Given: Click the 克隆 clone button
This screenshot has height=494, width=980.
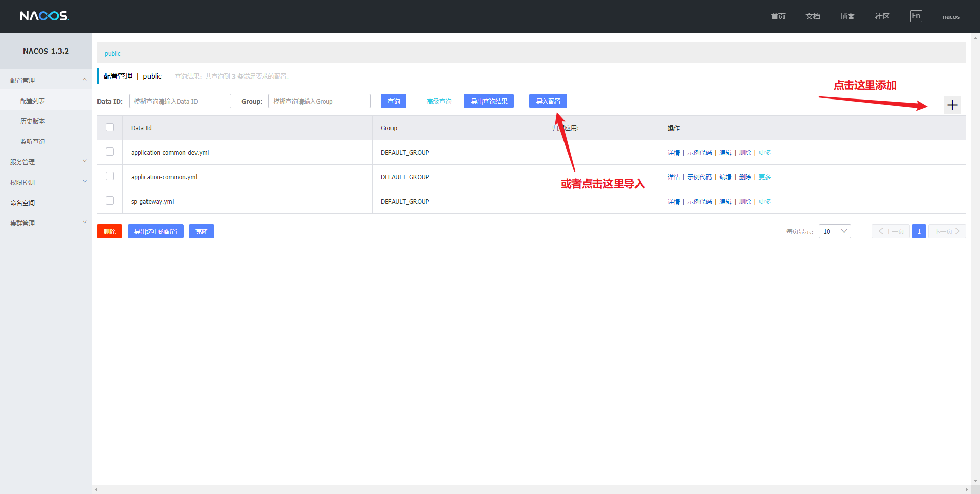Looking at the screenshot, I should pos(202,231).
